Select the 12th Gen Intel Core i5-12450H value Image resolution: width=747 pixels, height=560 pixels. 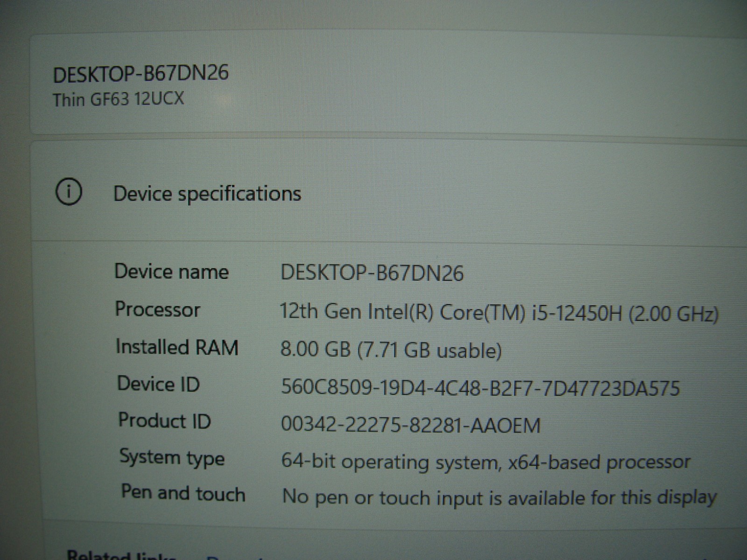(x=499, y=312)
